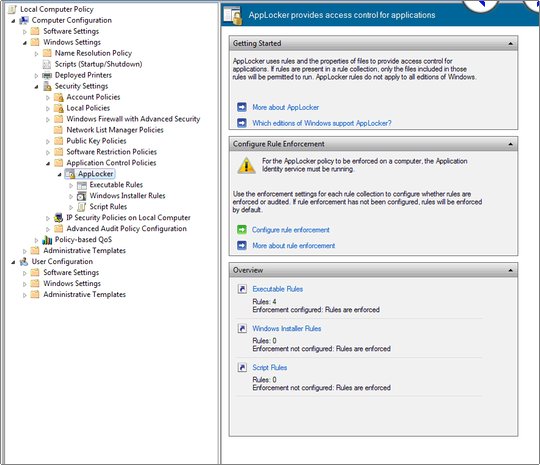Open the More about AppLocker link
Screen dimensions: 540x465
(x=285, y=107)
